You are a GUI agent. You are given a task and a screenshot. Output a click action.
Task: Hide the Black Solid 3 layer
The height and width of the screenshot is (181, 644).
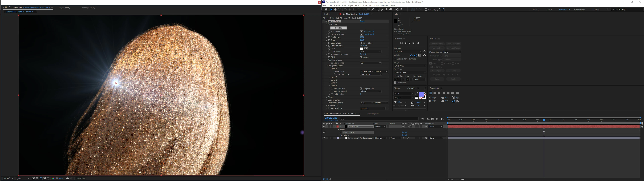(x=324, y=127)
